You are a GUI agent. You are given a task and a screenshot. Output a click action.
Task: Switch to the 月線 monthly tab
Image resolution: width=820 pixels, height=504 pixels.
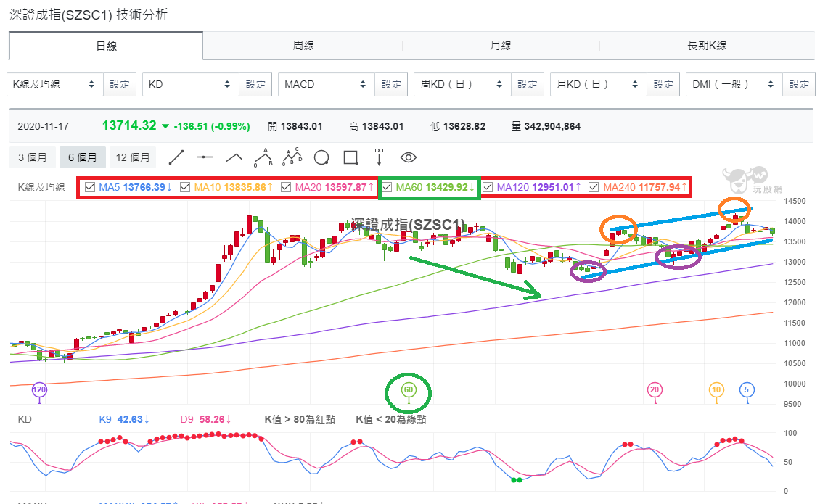click(x=501, y=46)
